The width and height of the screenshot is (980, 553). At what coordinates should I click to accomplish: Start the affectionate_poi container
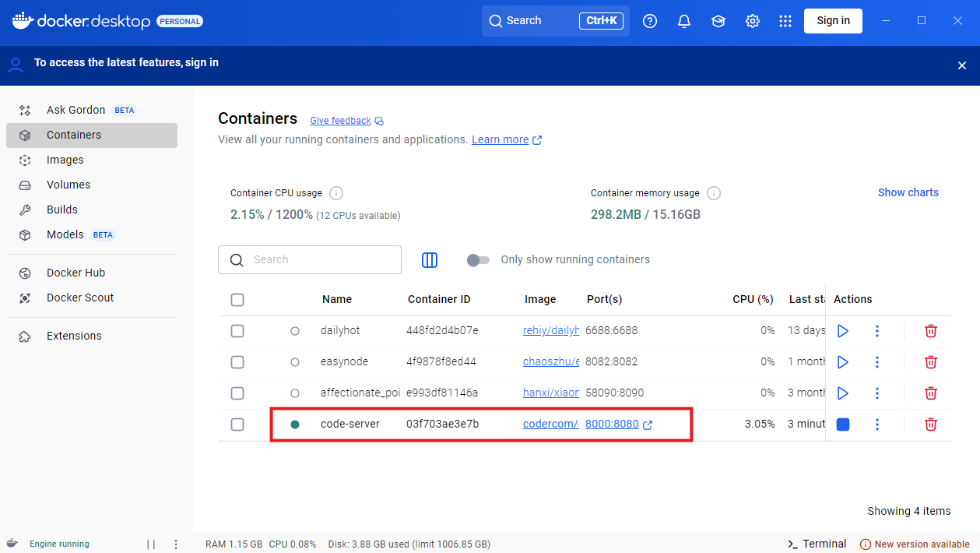(842, 393)
